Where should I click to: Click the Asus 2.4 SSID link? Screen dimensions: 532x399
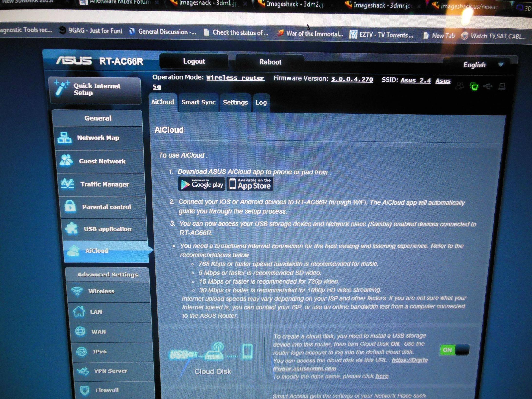(416, 80)
